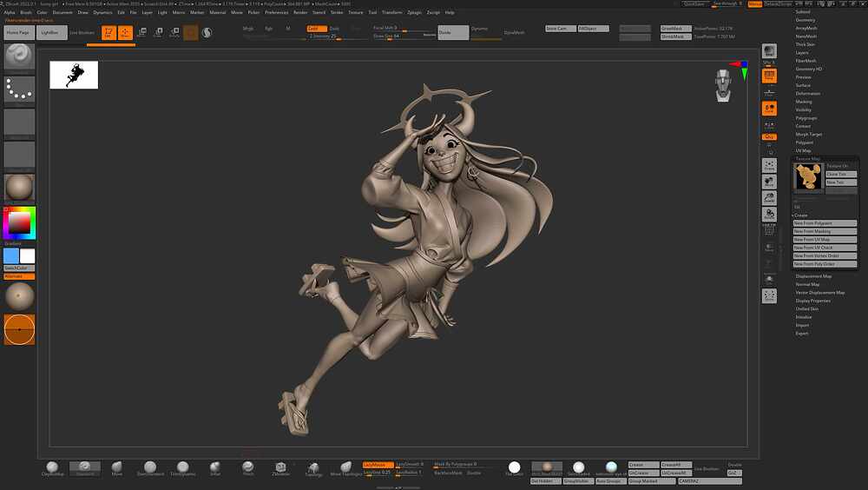Toggle the orange Qxyz rotation button
Viewport: 868px width, 490px height.
pyautogui.click(x=769, y=136)
